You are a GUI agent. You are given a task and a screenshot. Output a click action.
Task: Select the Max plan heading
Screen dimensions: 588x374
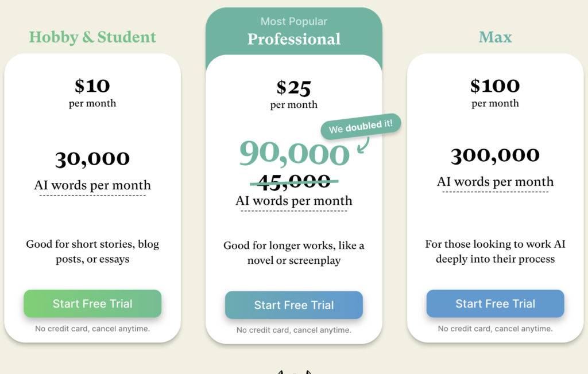tap(495, 37)
